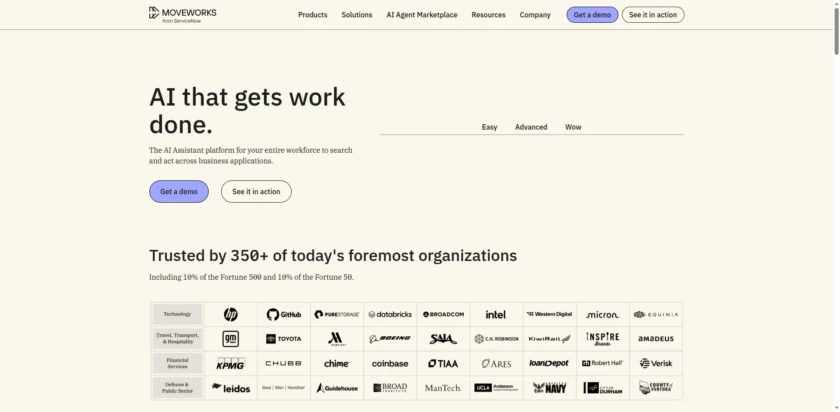Click the Robert Half logo
The width and height of the screenshot is (840, 412).
coord(603,363)
